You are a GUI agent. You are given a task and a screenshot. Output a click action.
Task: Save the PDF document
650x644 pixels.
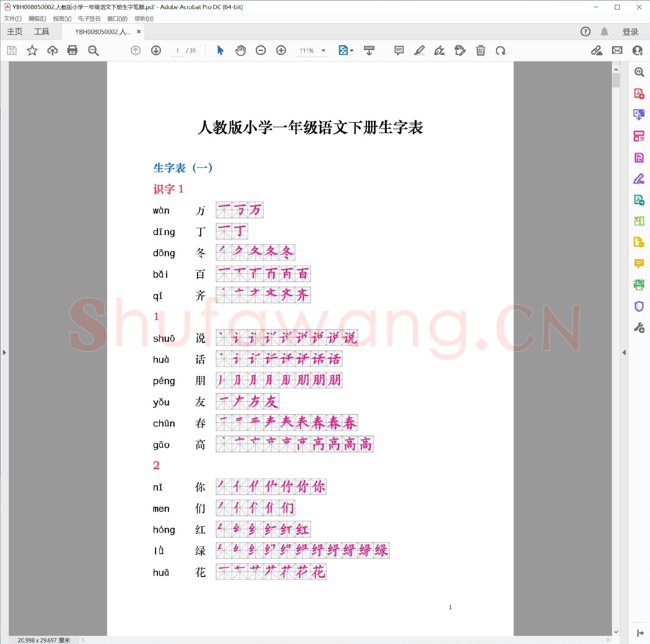(x=12, y=50)
